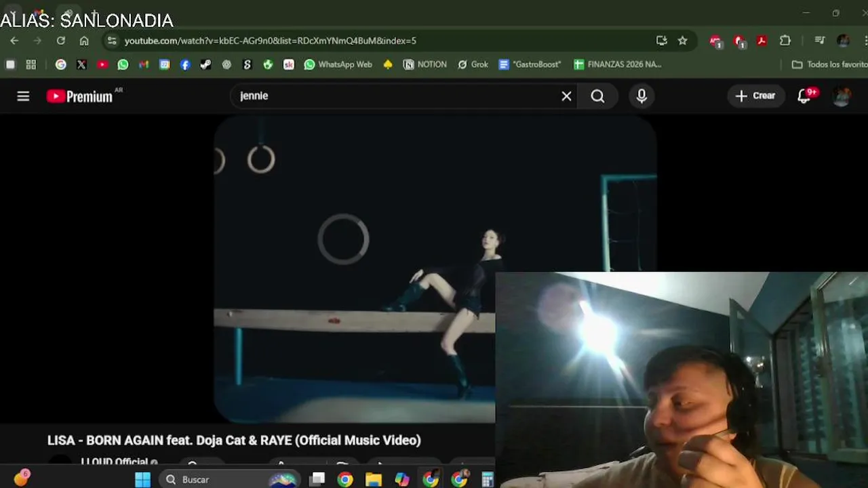Image resolution: width=868 pixels, height=488 pixels.
Task: Open the orange widget icon with badge 6
Action: click(22, 479)
